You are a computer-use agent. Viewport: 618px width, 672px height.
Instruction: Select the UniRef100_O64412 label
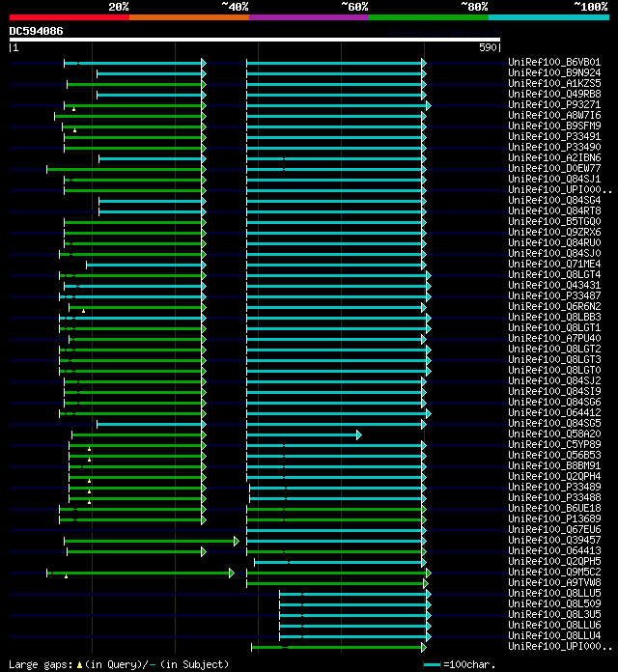point(554,412)
